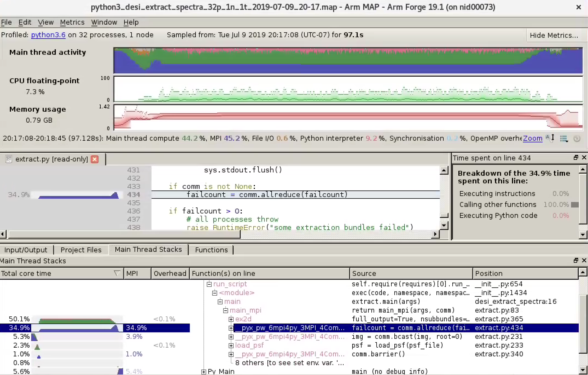Expand the Py Main tree node
The height and width of the screenshot is (375, 588).
(x=203, y=371)
